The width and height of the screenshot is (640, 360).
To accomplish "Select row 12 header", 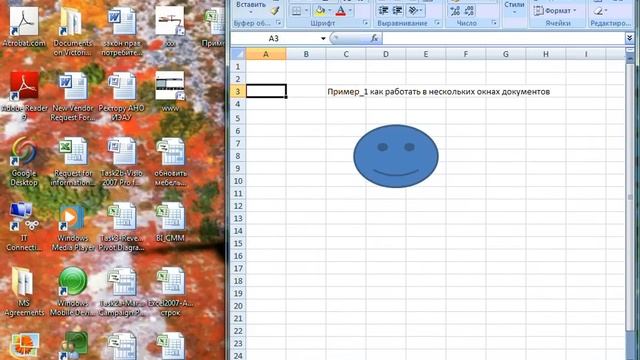I will (x=238, y=206).
